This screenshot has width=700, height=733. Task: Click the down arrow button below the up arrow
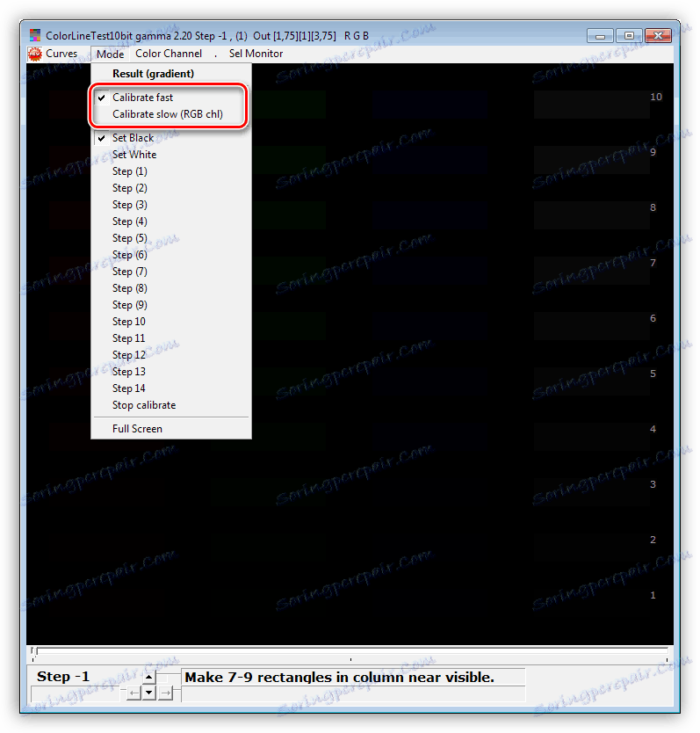[x=149, y=693]
